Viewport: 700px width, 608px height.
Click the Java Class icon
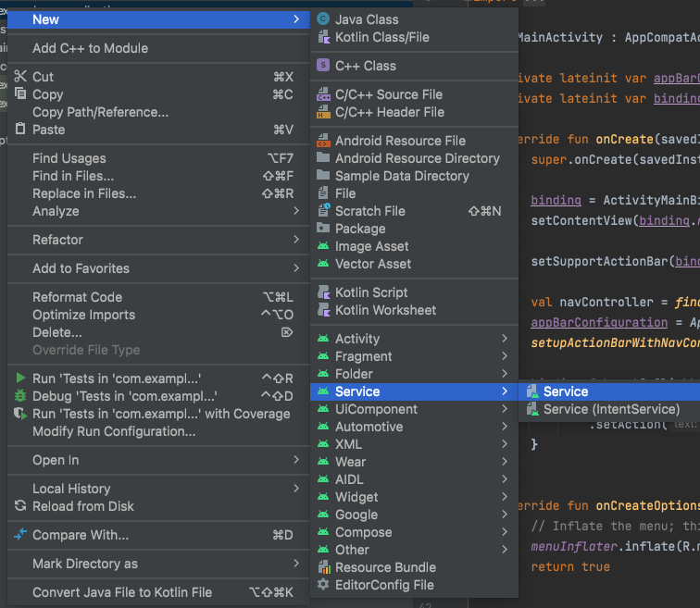pos(323,19)
